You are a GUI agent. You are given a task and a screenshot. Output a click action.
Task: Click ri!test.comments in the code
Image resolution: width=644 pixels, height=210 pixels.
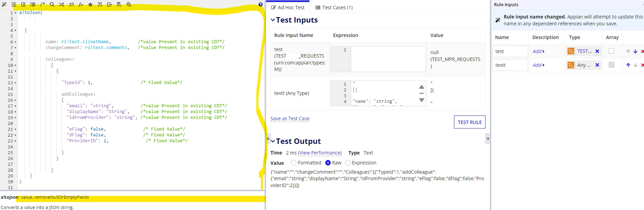(x=106, y=48)
